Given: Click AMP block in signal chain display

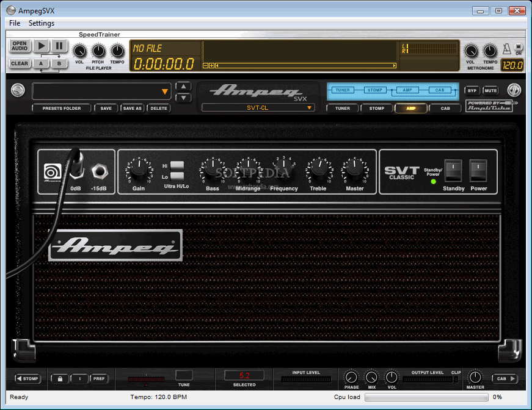Looking at the screenshot, I should tap(407, 90).
